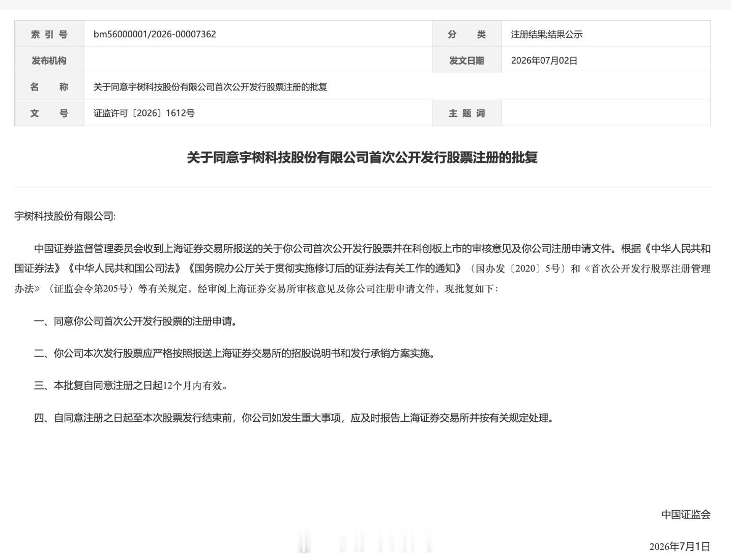Image resolution: width=731 pixels, height=560 pixels.
Task: Click the 发布机构 label cell
Action: 49,61
